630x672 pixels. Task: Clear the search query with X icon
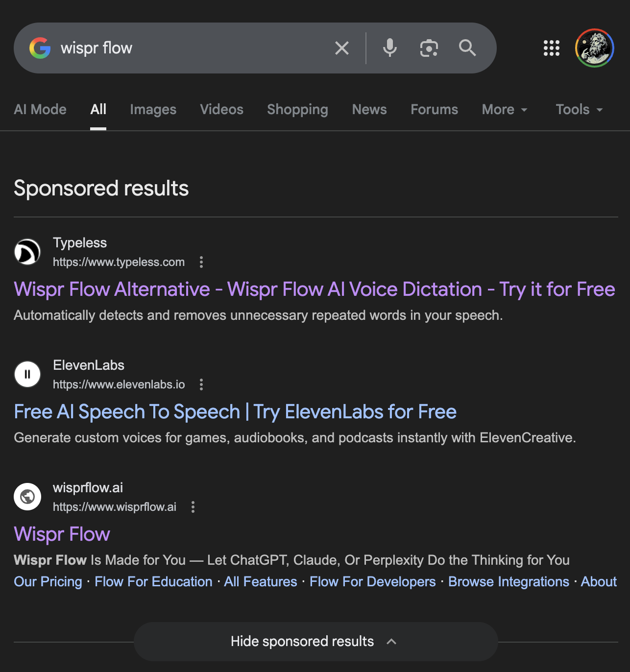coord(342,48)
